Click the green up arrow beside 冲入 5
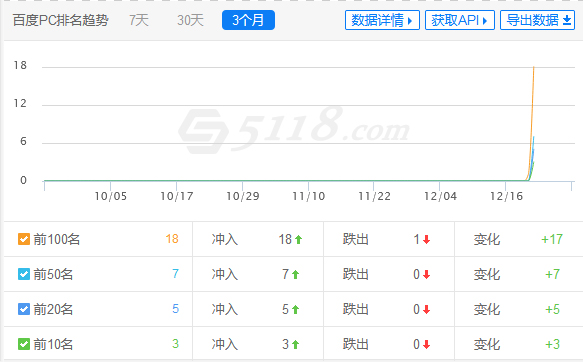This screenshot has height=362, width=583. tap(296, 309)
